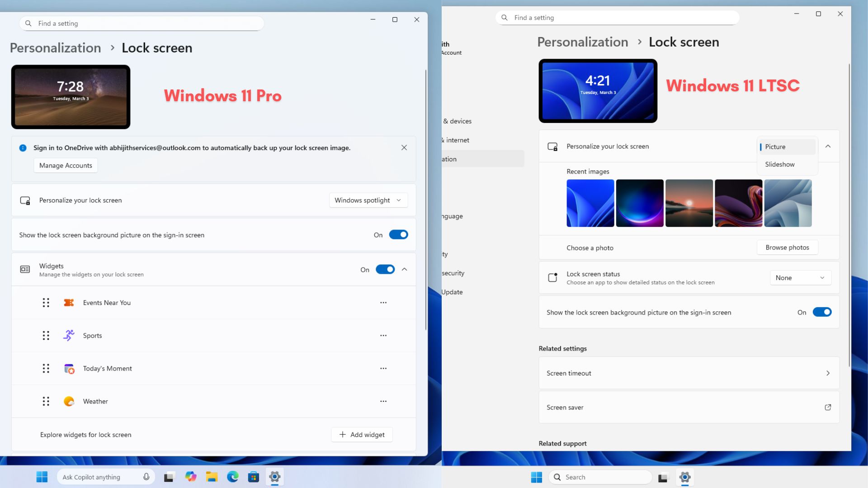Viewport: 868px width, 488px height.
Task: Click the Personalization breadcrumb link
Action: coord(55,47)
